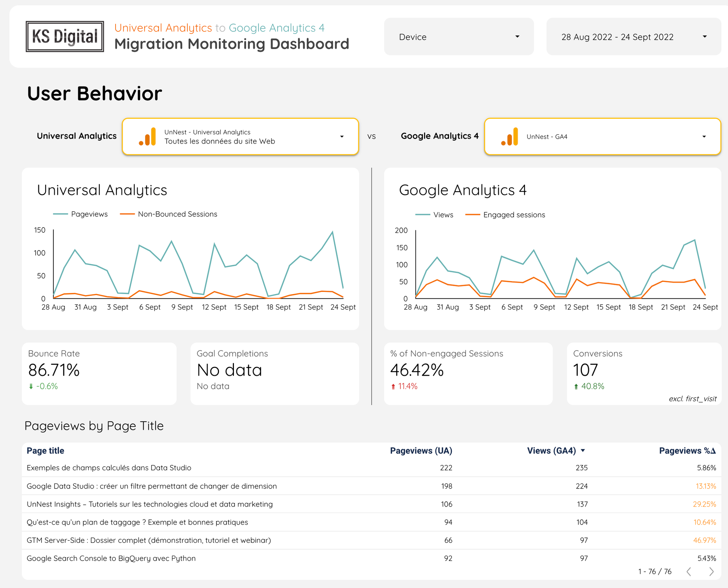
Task: Click the 235 views cell
Action: (x=582, y=468)
